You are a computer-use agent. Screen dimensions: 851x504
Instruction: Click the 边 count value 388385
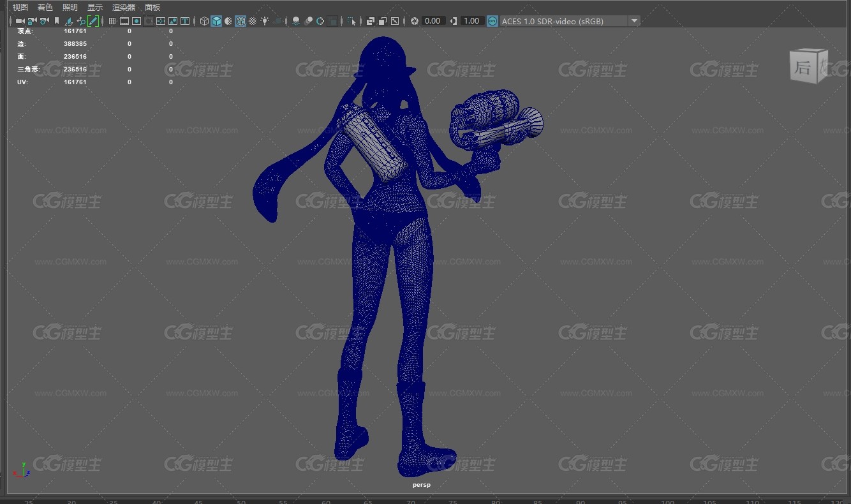[75, 44]
